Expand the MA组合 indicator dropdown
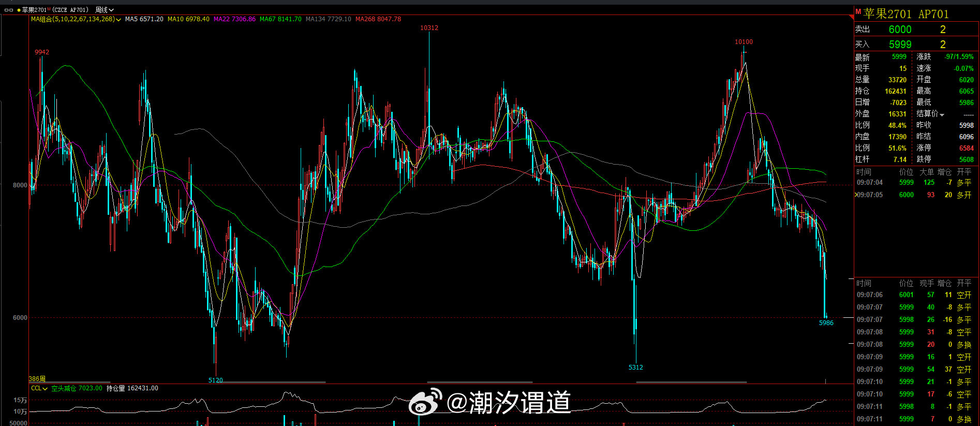 pyautogui.click(x=118, y=20)
